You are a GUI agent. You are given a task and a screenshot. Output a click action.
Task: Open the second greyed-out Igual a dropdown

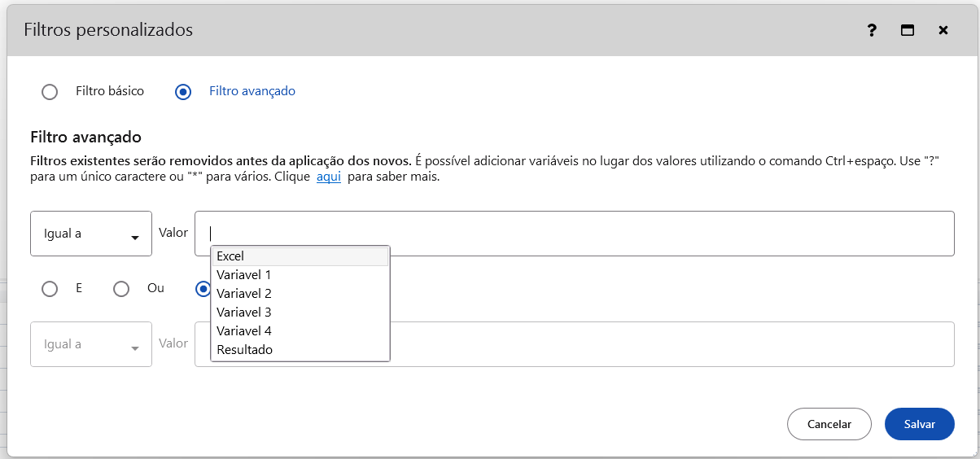tap(91, 344)
